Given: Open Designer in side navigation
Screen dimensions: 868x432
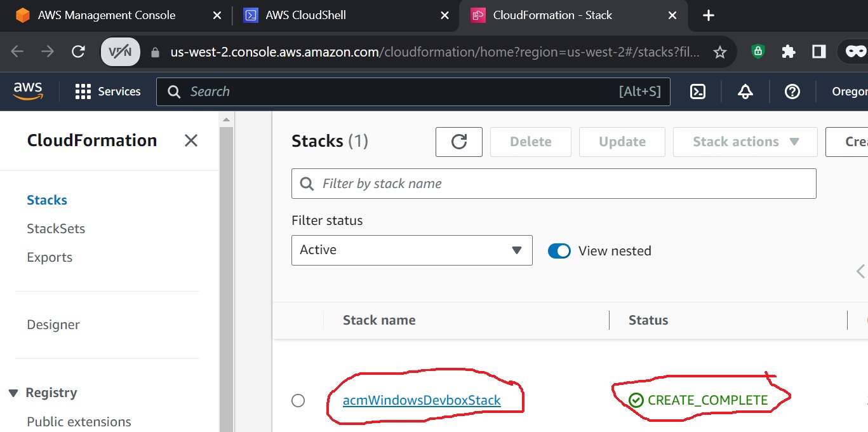Looking at the screenshot, I should 53,325.
